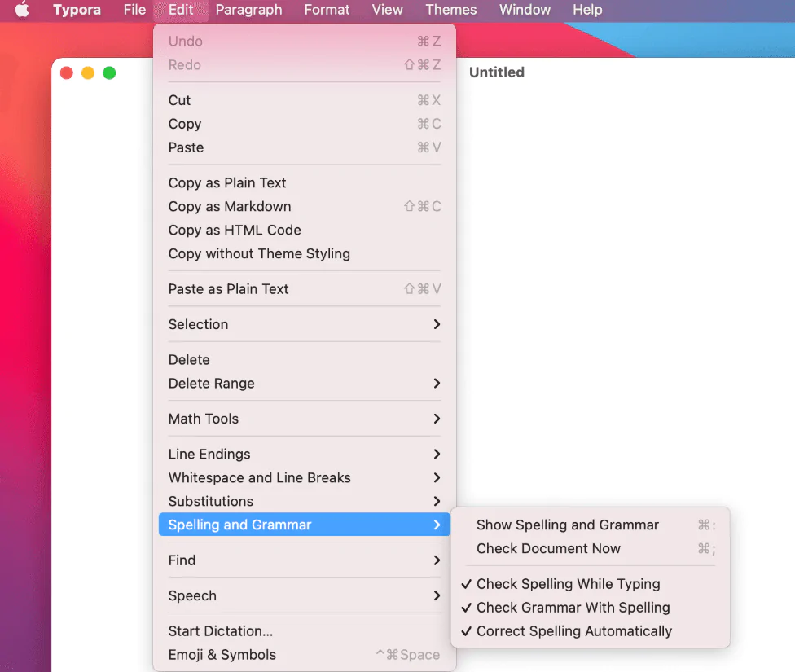Start Dictation from Edit menu

point(220,631)
